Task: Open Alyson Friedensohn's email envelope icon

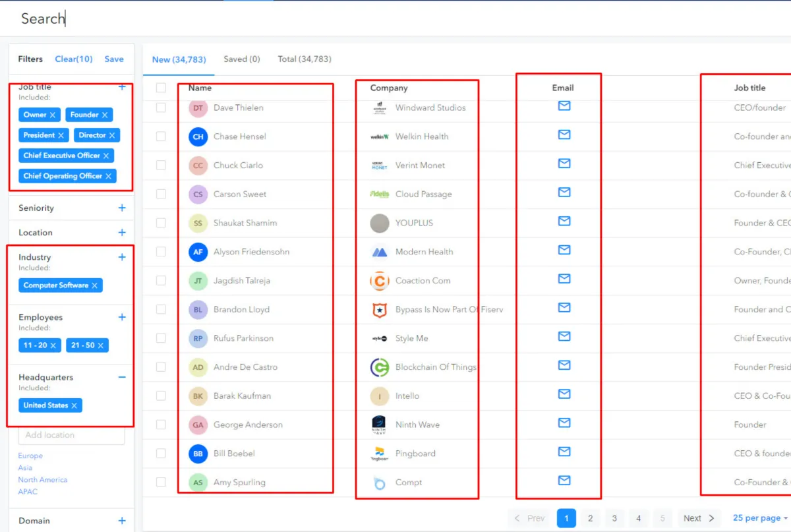Action: [x=564, y=250]
